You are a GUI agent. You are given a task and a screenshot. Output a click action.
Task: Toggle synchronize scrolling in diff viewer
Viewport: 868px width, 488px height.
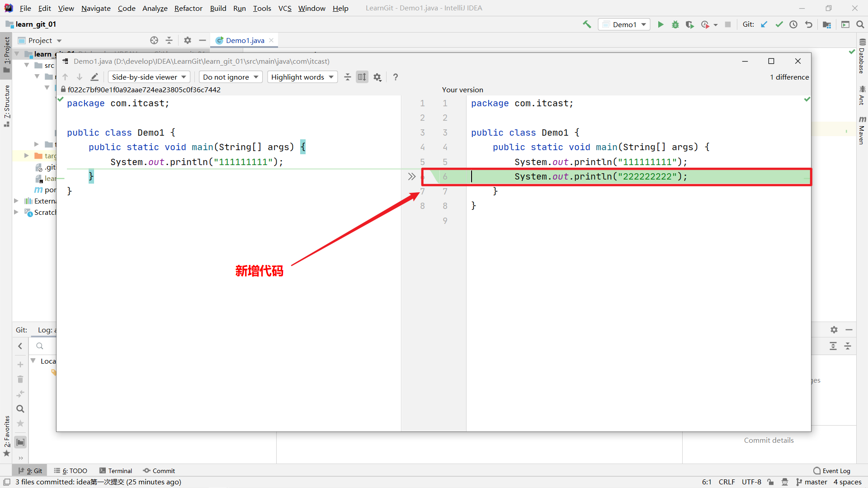362,77
